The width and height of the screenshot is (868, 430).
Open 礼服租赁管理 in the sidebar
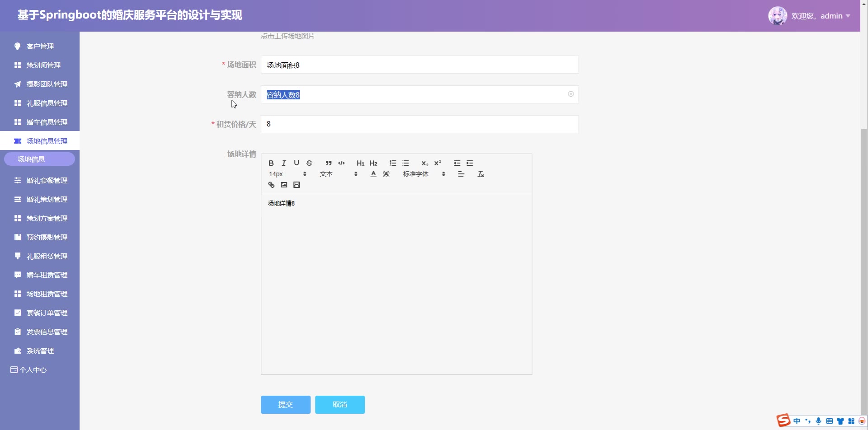click(x=40, y=256)
